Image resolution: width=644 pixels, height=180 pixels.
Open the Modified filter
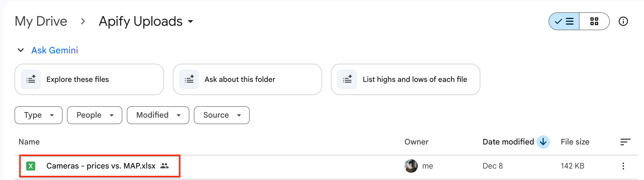158,115
